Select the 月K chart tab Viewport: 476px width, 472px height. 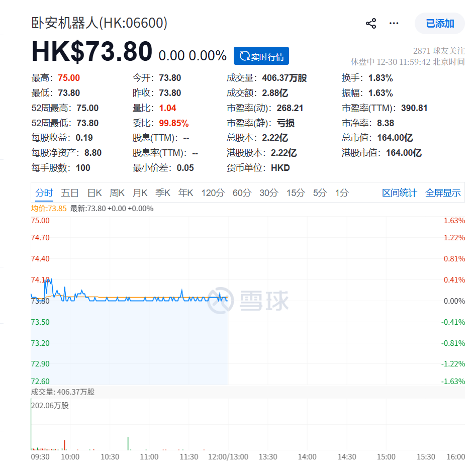(x=140, y=193)
